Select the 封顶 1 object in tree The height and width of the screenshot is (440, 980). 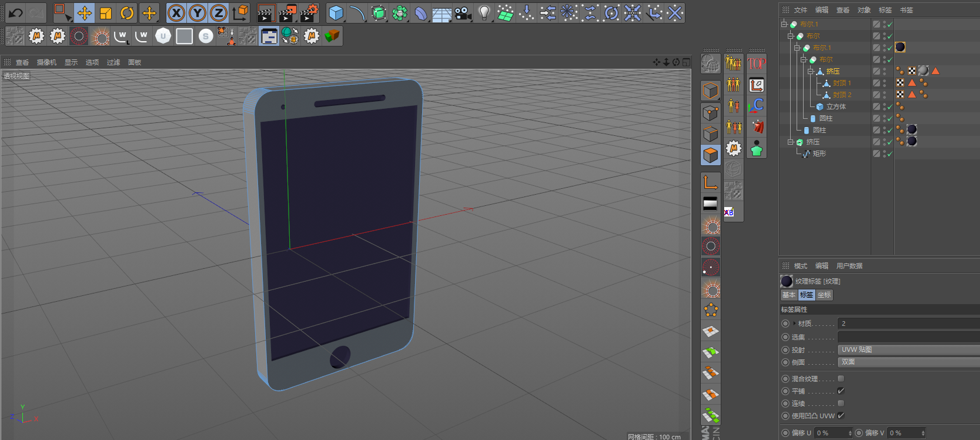(x=842, y=83)
